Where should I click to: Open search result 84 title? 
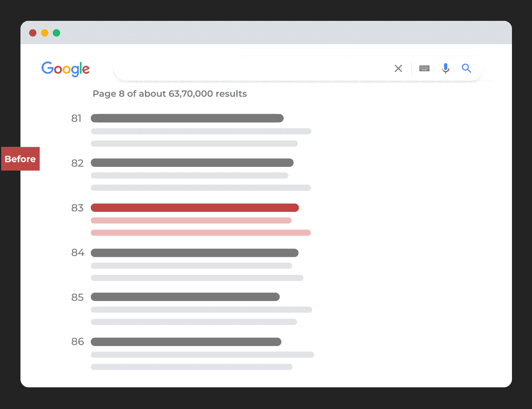pyautogui.click(x=194, y=253)
